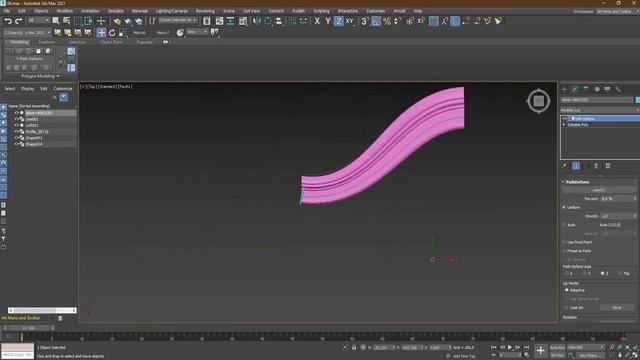
Task: Open Configure Modifier Sets icon
Action: (x=608, y=166)
